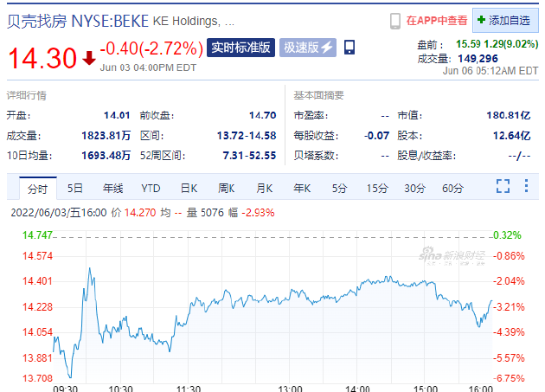Viewport: 545px width, 392px height.
Task: Click the 贝塔系数 label
Action: point(316,155)
